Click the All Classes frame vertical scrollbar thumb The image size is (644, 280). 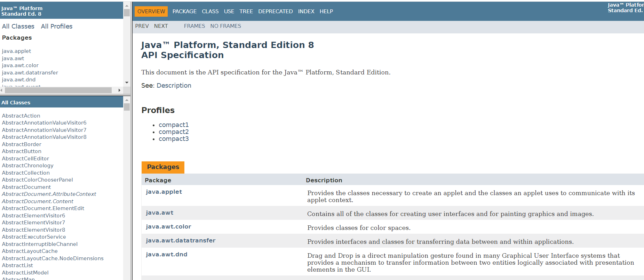click(x=127, y=107)
